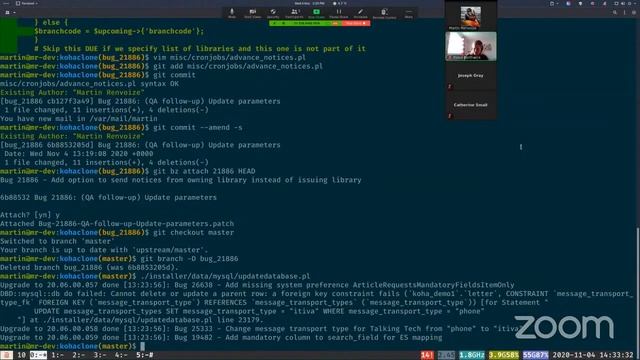Open the Terminal app menu in top bar
This screenshot has width=640, height=360.
pos(27,3)
